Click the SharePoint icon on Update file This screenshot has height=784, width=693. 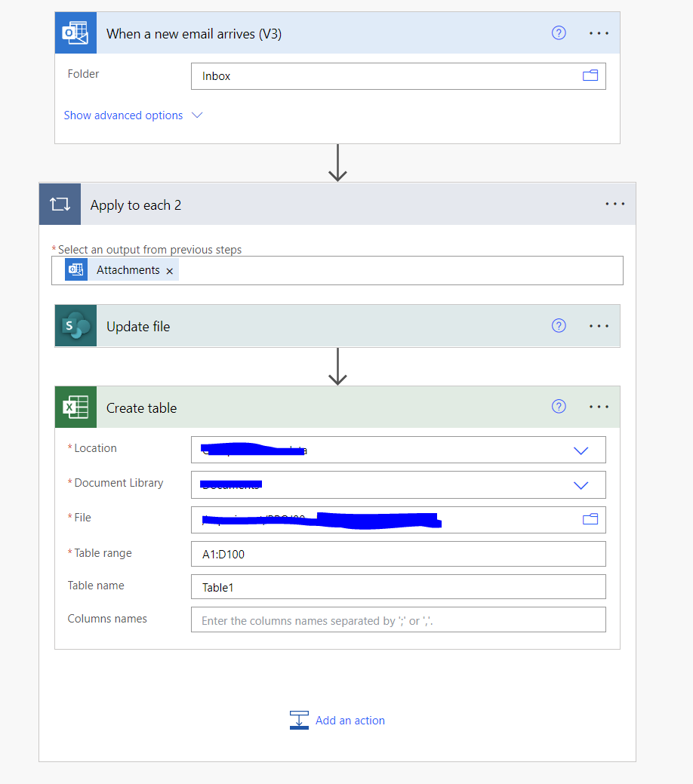(x=75, y=325)
